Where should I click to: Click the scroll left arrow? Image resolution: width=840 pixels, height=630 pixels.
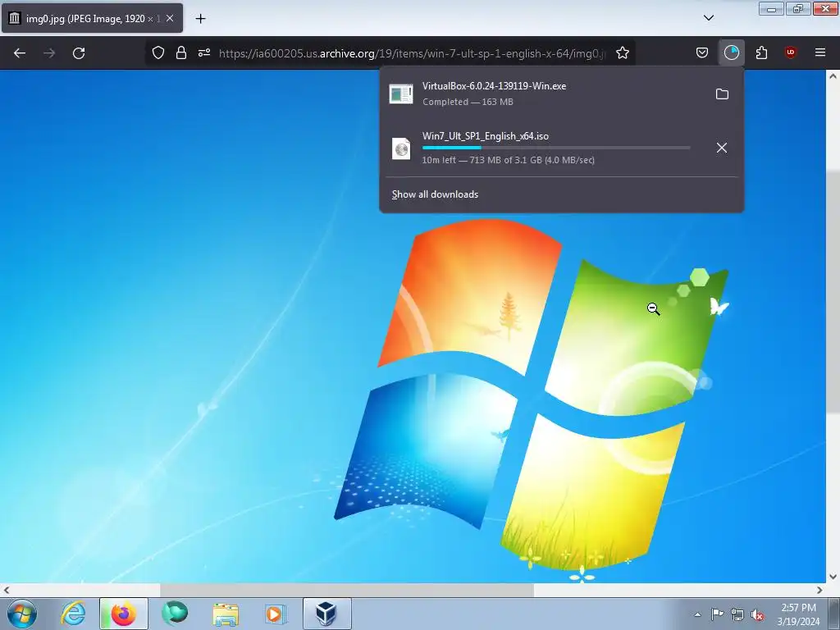pyautogui.click(x=7, y=590)
